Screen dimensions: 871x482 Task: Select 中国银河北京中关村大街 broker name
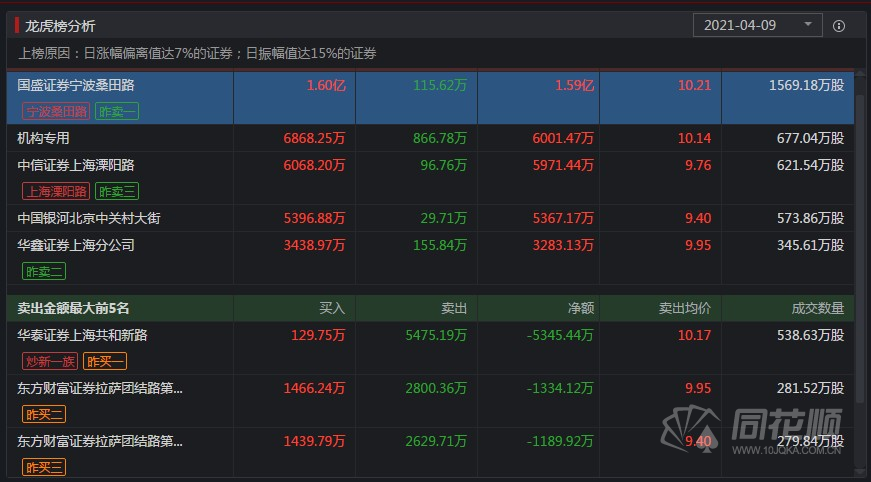(x=89, y=218)
